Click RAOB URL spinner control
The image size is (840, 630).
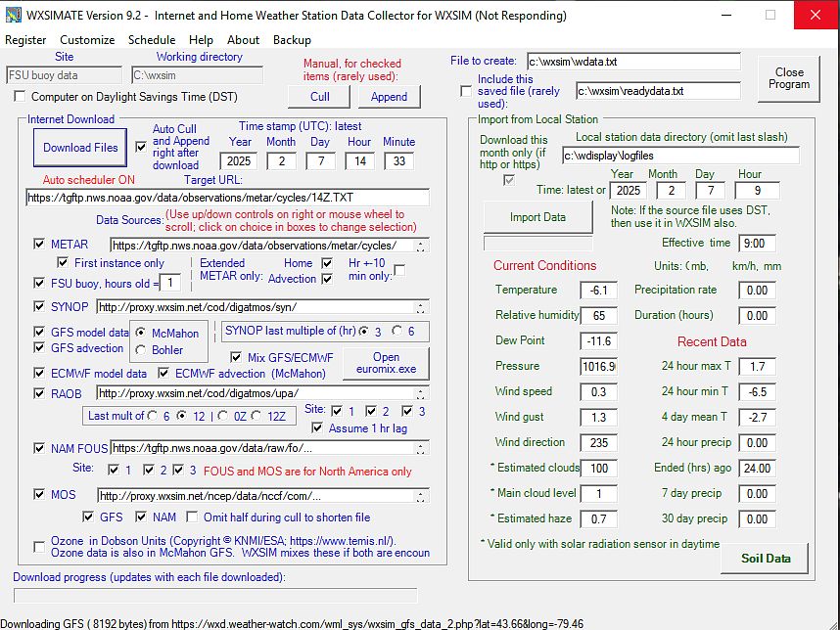pos(421,394)
